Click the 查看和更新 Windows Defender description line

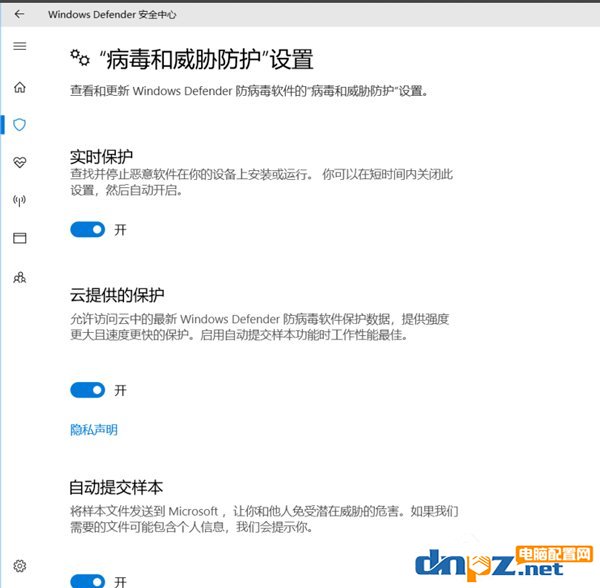[249, 91]
